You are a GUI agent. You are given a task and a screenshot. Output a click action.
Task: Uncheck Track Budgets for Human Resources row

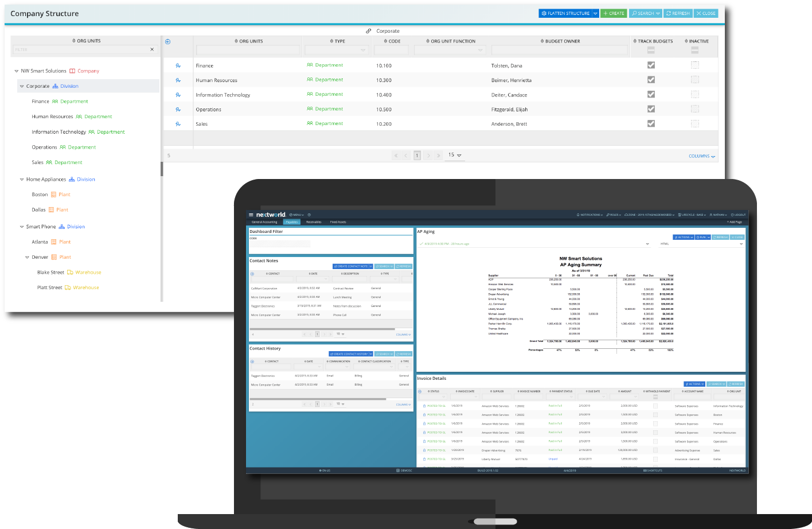coord(651,80)
